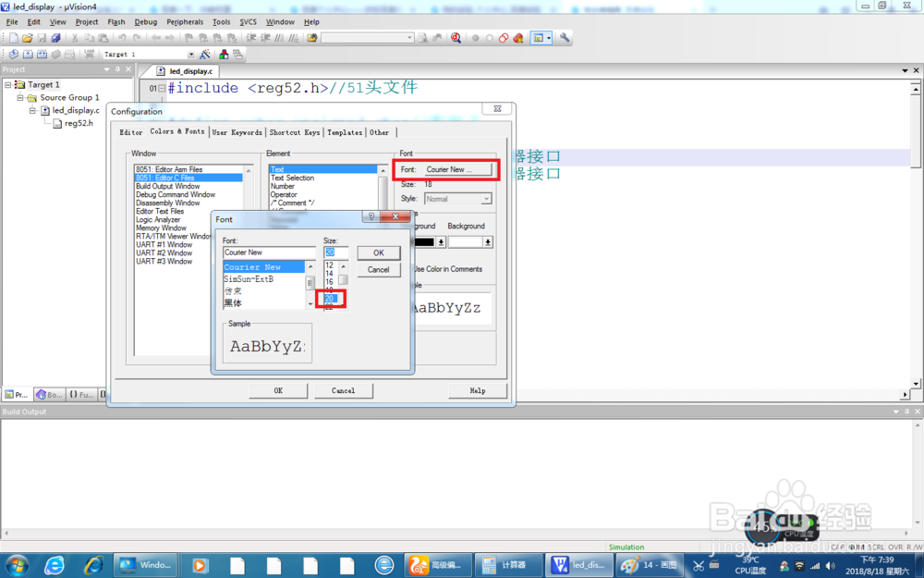Collapse the Source Group 1 node

pyautogui.click(x=20, y=98)
